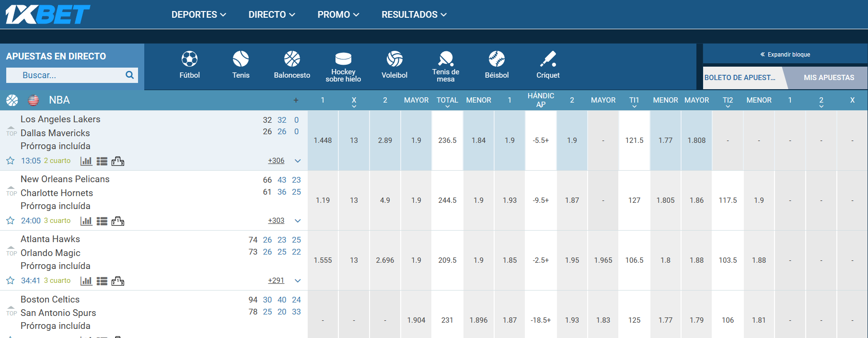Expand markets for Lakers vs Mavericks chevron
Viewport: 868px width, 338px height.
(298, 161)
